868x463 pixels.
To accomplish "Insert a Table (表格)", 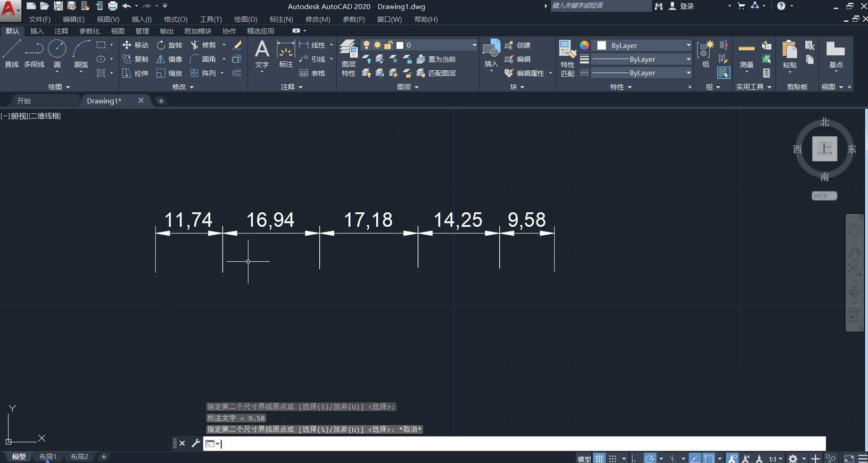I will tap(312, 73).
